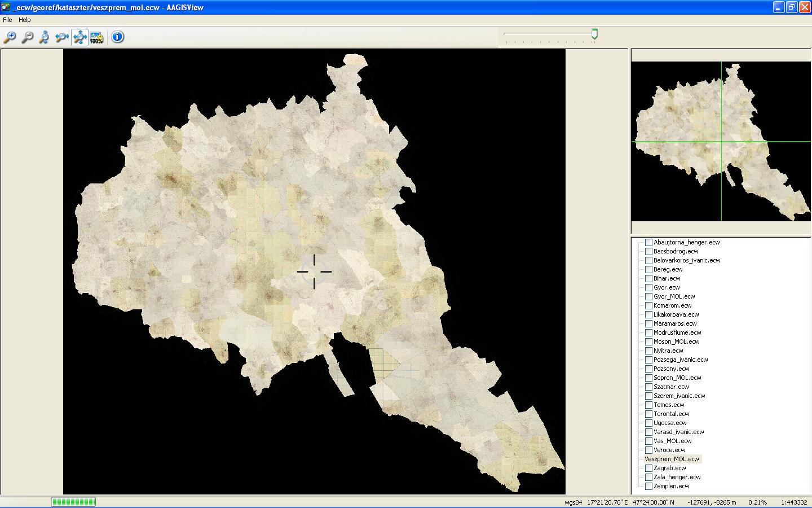The image size is (812, 508).
Task: Open the blue Info icon
Action: tap(117, 37)
